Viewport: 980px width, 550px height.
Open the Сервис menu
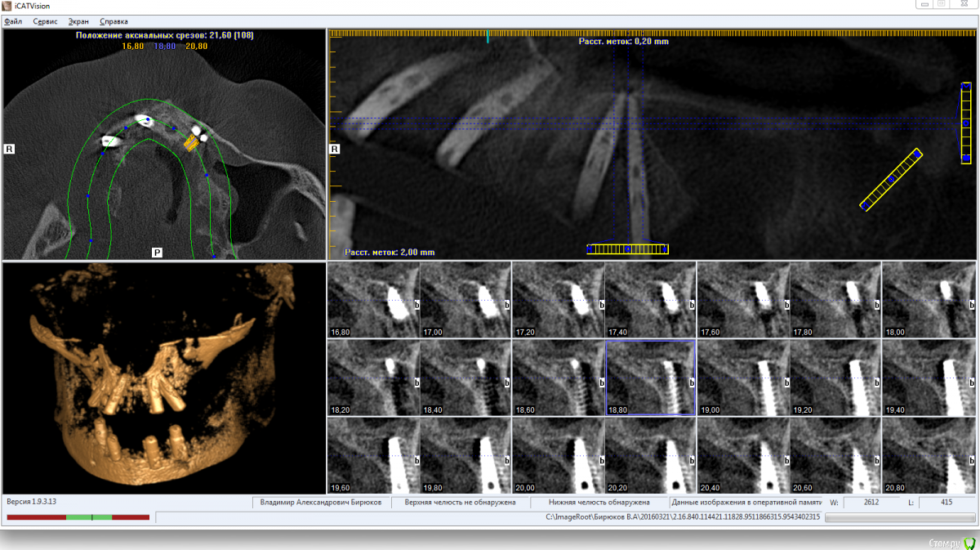point(45,21)
